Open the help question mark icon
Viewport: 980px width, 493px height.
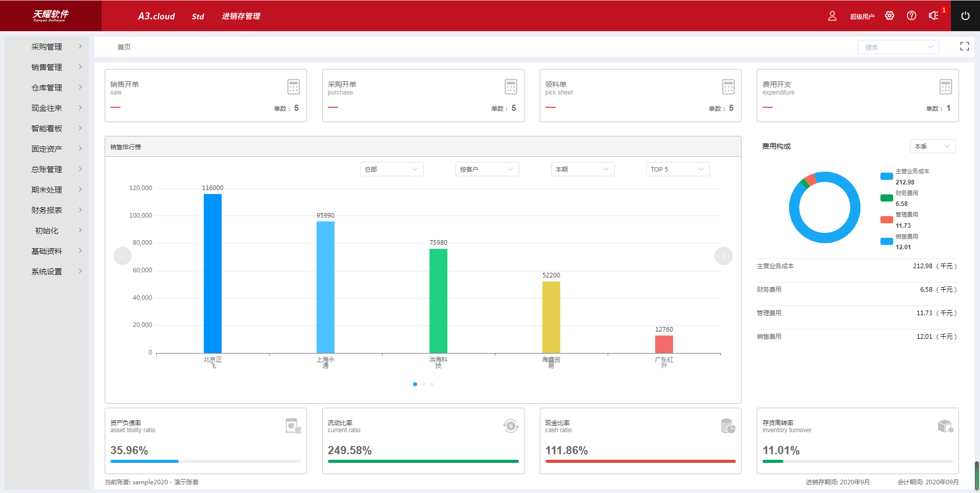coord(911,16)
